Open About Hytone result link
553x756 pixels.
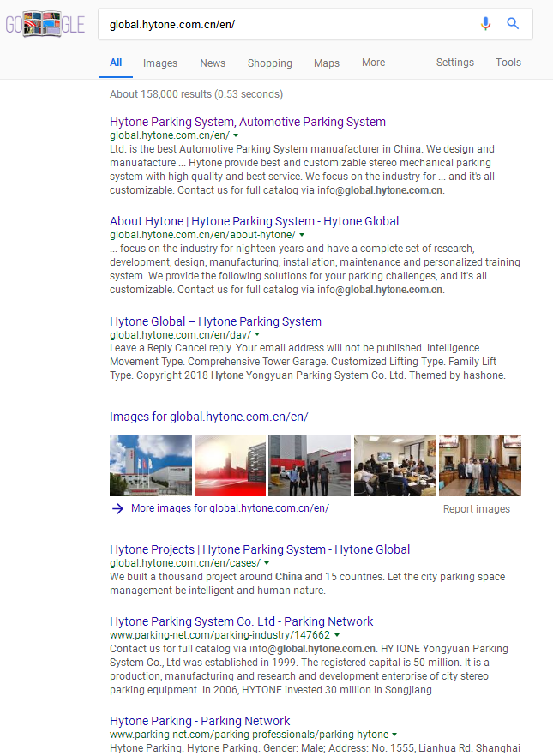point(254,221)
